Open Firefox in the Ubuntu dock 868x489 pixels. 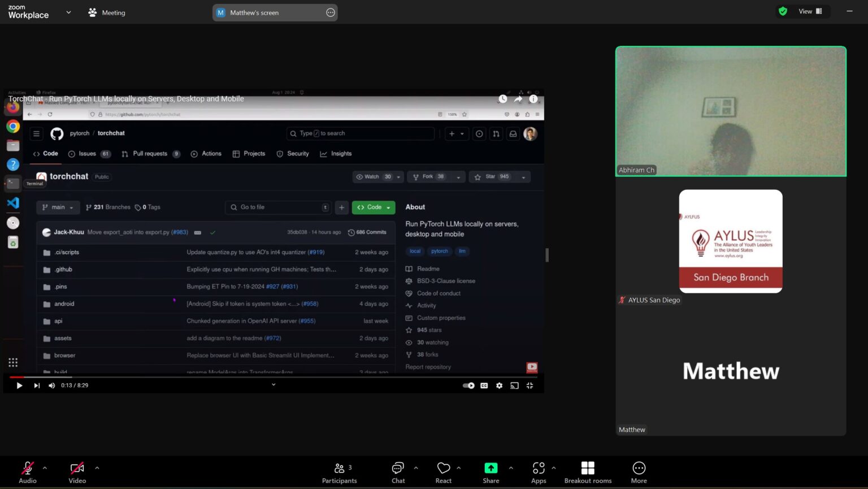[13, 107]
